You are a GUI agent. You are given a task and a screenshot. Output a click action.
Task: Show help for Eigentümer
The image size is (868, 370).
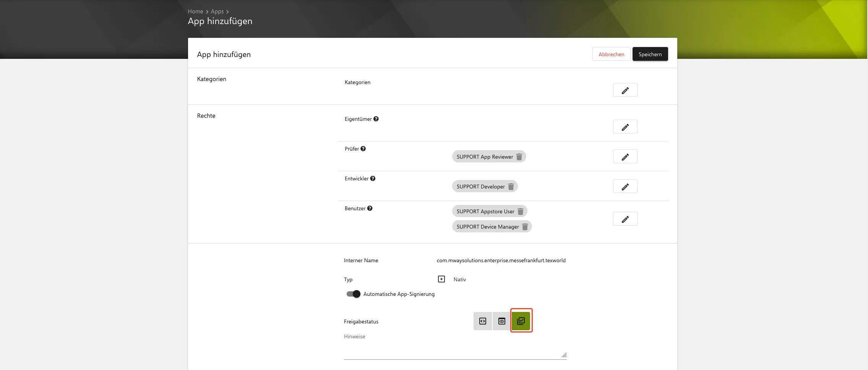pos(376,119)
